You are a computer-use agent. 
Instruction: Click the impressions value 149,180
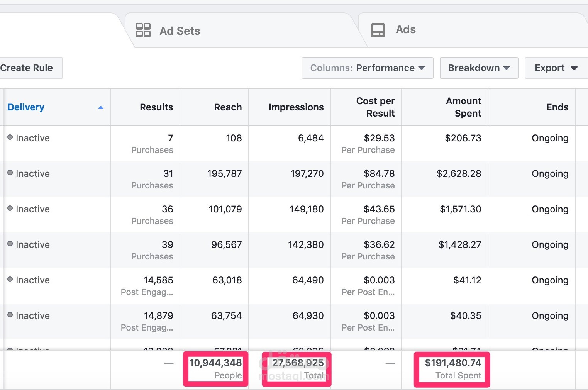tap(307, 209)
